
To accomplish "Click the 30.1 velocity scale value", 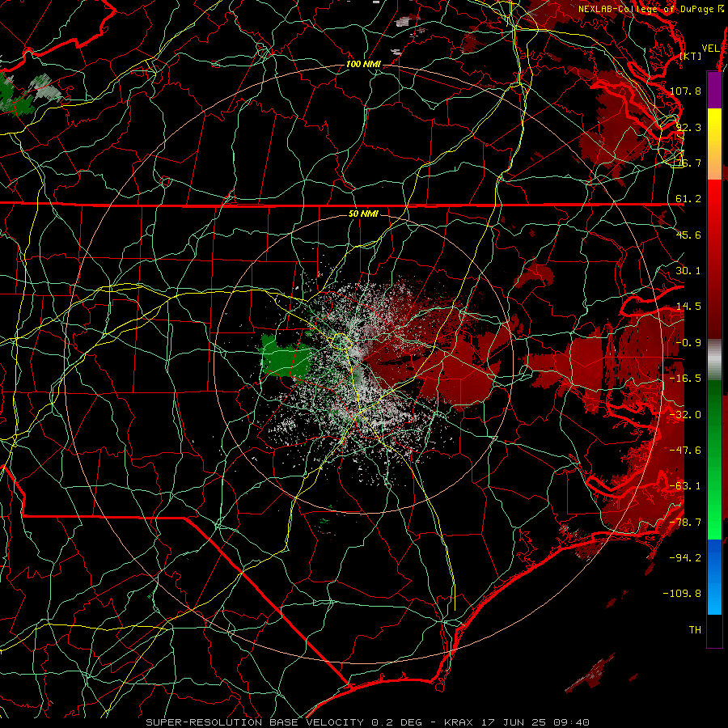I will (688, 271).
